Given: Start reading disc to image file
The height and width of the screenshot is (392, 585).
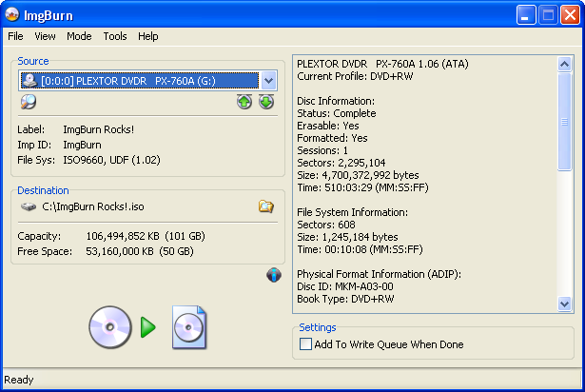Looking at the screenshot, I should pyautogui.click(x=147, y=327).
